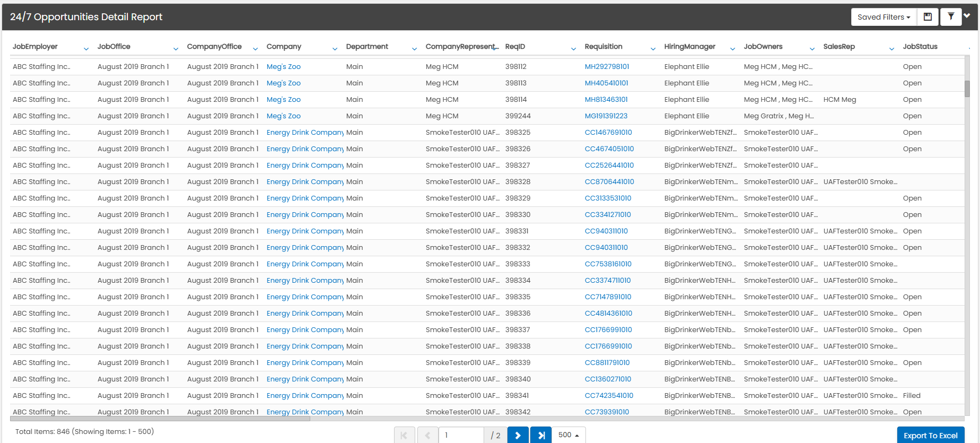
Task: Sort by JobStatus column header
Action: click(x=920, y=47)
